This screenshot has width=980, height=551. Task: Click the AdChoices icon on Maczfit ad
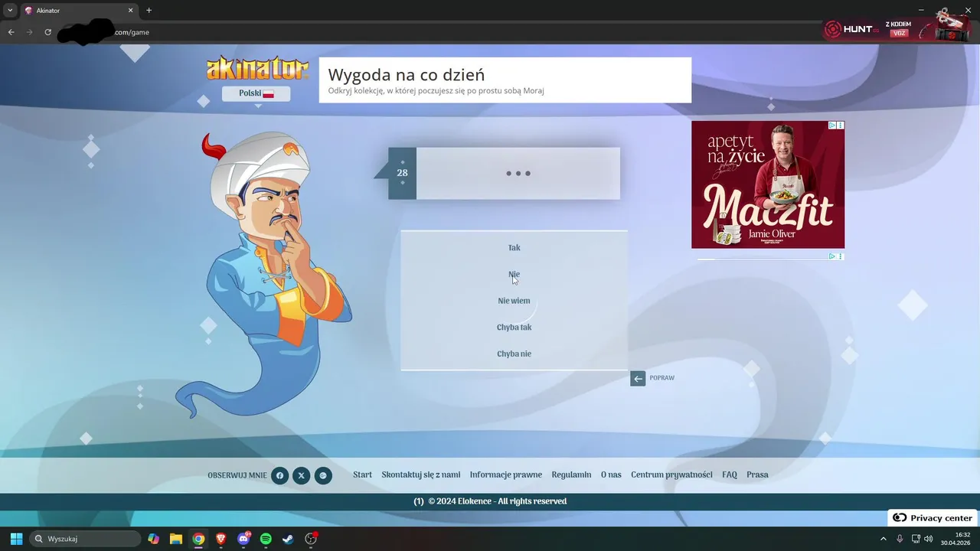[x=832, y=126]
